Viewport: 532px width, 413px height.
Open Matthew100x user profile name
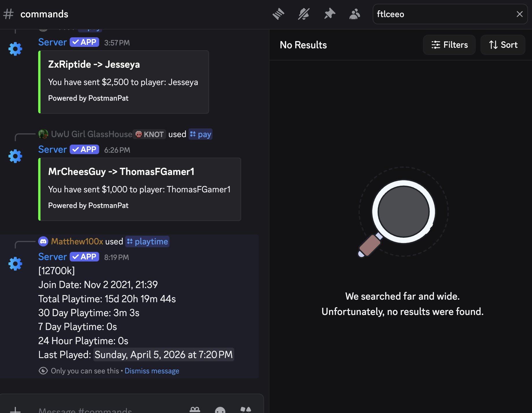pos(77,241)
